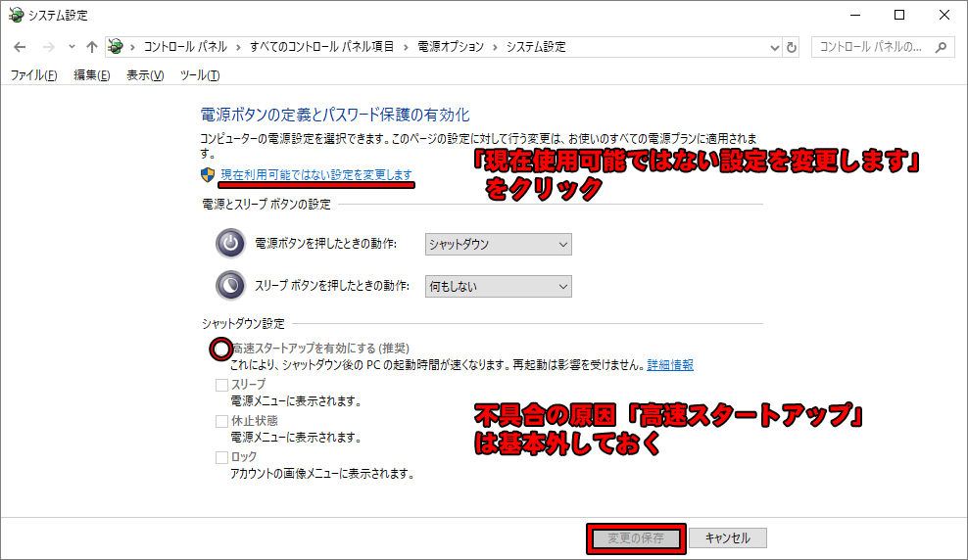
Task: Click text アカウントの画像メニューに表示されます。
Action: [322, 474]
